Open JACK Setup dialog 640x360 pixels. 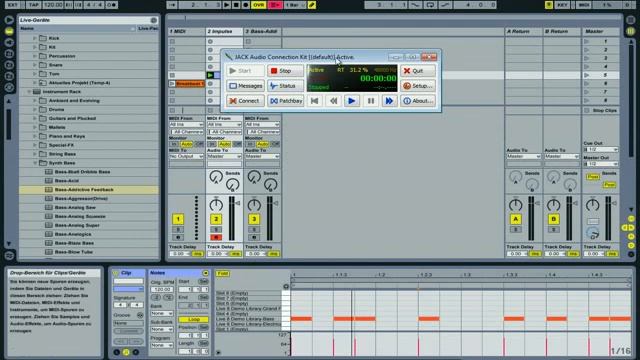(418, 86)
